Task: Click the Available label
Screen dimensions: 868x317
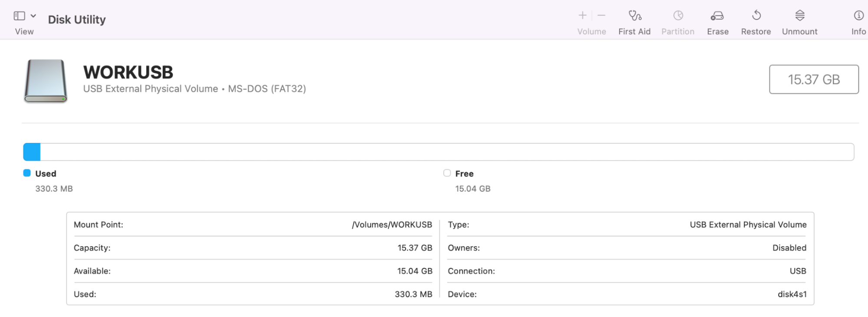Action: coord(92,271)
